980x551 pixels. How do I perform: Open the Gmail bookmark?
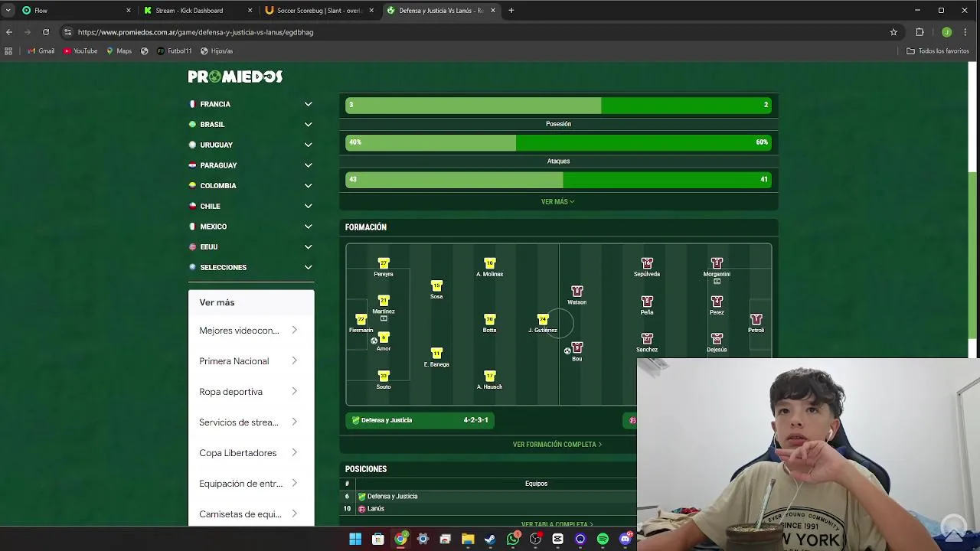pyautogui.click(x=41, y=51)
